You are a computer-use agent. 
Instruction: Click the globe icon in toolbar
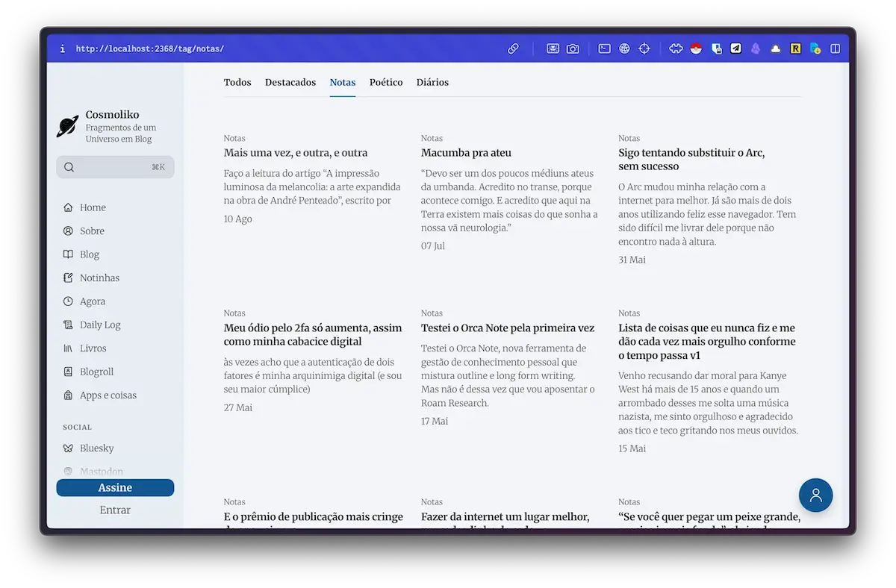tap(625, 49)
